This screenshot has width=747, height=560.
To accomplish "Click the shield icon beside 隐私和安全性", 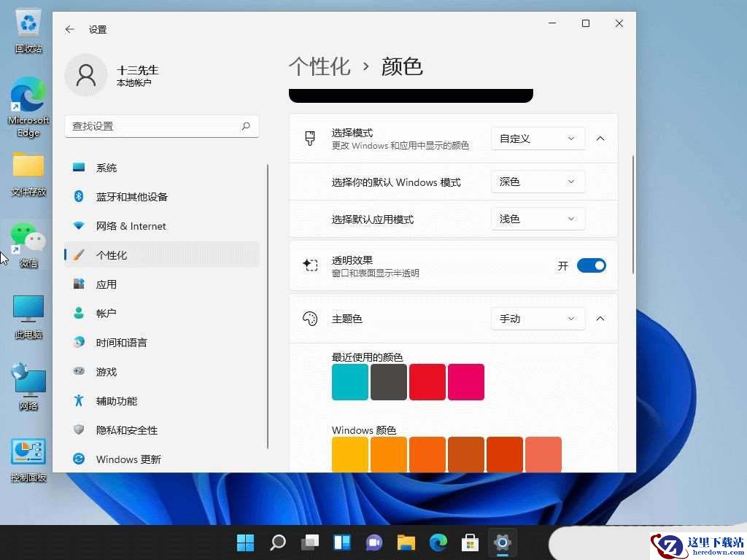I will [79, 429].
